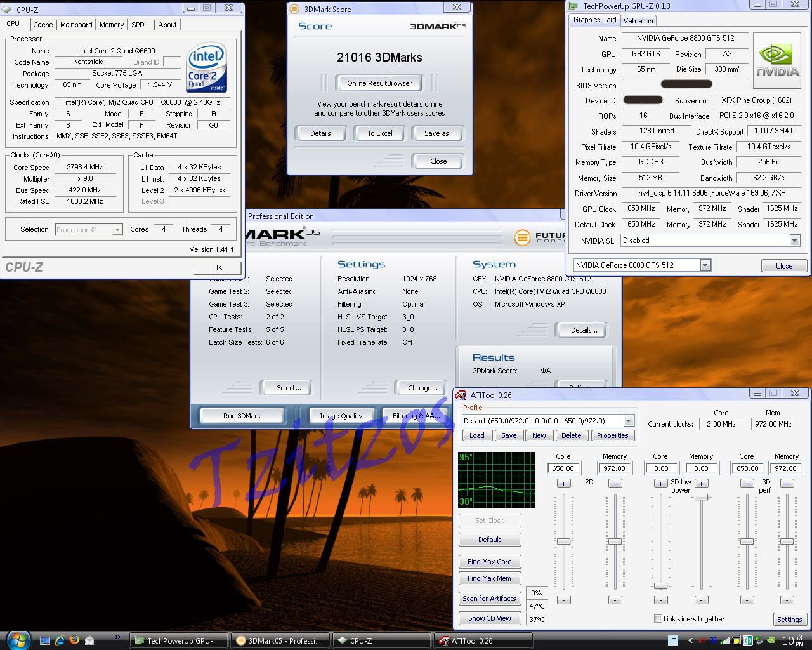Click the Online ResultBrowser button
The image size is (812, 650).
(x=379, y=83)
